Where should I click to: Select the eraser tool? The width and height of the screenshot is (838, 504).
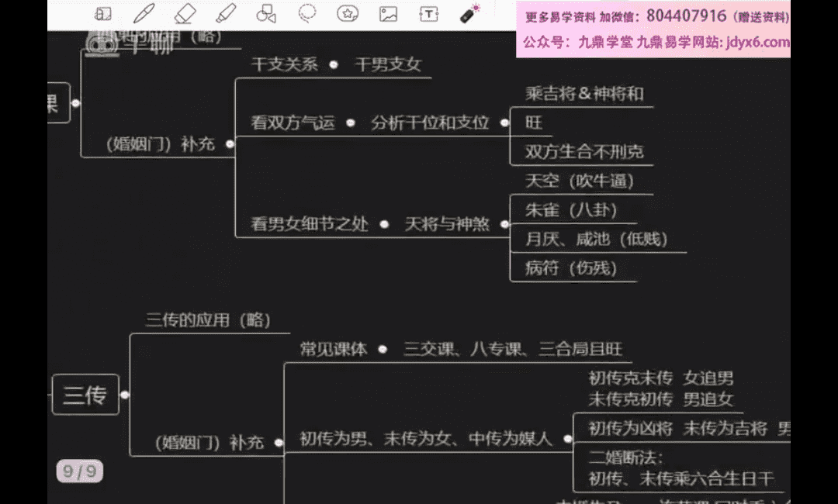[x=185, y=14]
